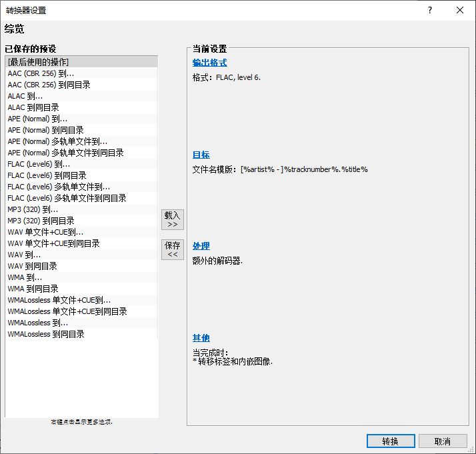Click the 转换 button
This screenshot has height=454, width=476.
[x=391, y=441]
